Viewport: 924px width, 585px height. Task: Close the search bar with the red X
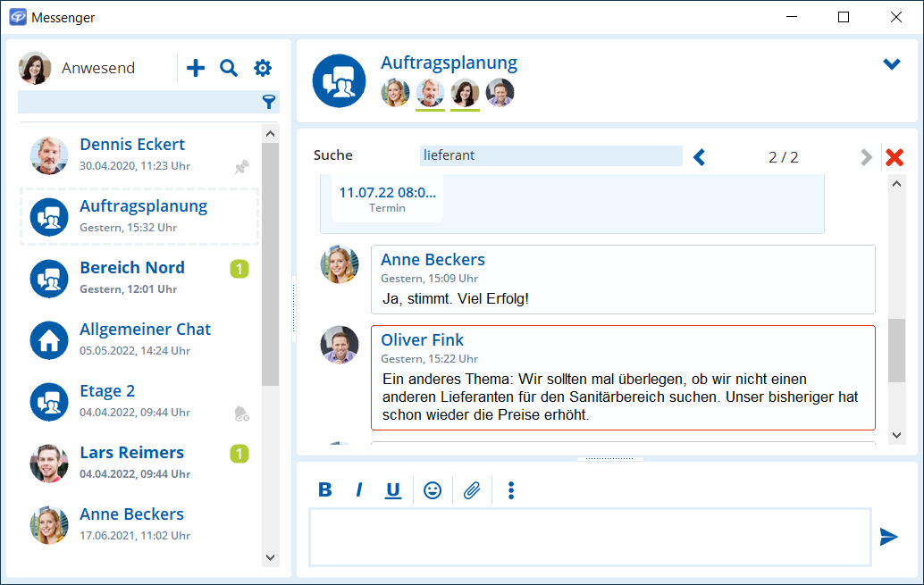click(x=894, y=157)
